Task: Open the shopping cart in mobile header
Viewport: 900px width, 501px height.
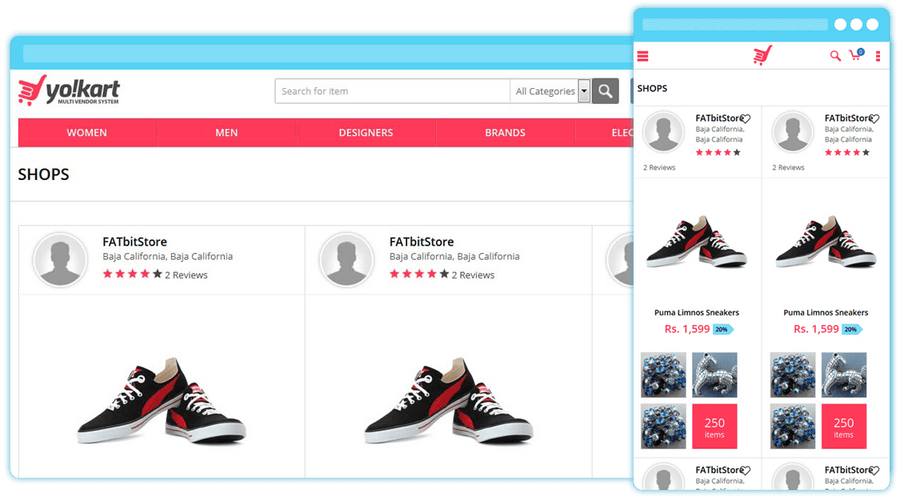Action: point(856,55)
